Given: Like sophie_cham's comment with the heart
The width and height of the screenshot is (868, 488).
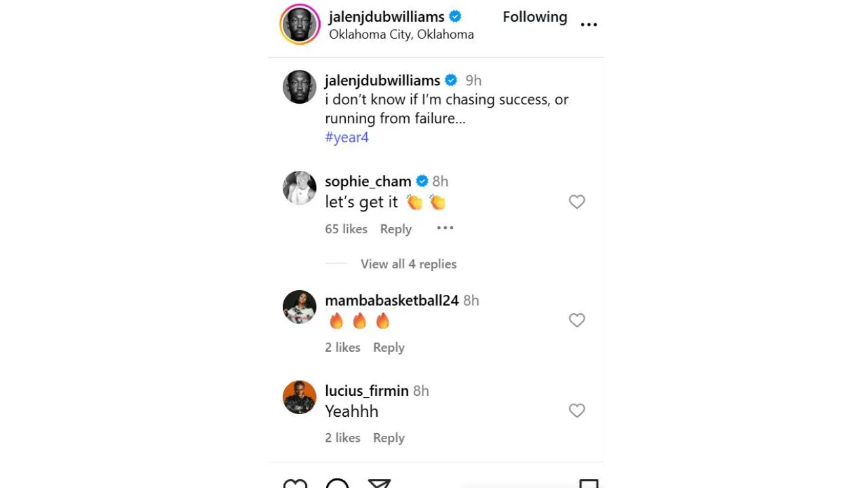Looking at the screenshot, I should pyautogui.click(x=576, y=202).
